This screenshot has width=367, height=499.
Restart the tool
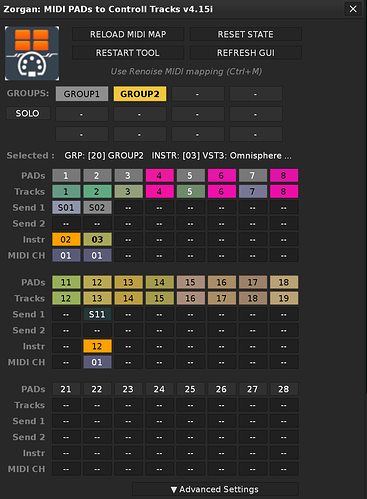tap(128, 53)
